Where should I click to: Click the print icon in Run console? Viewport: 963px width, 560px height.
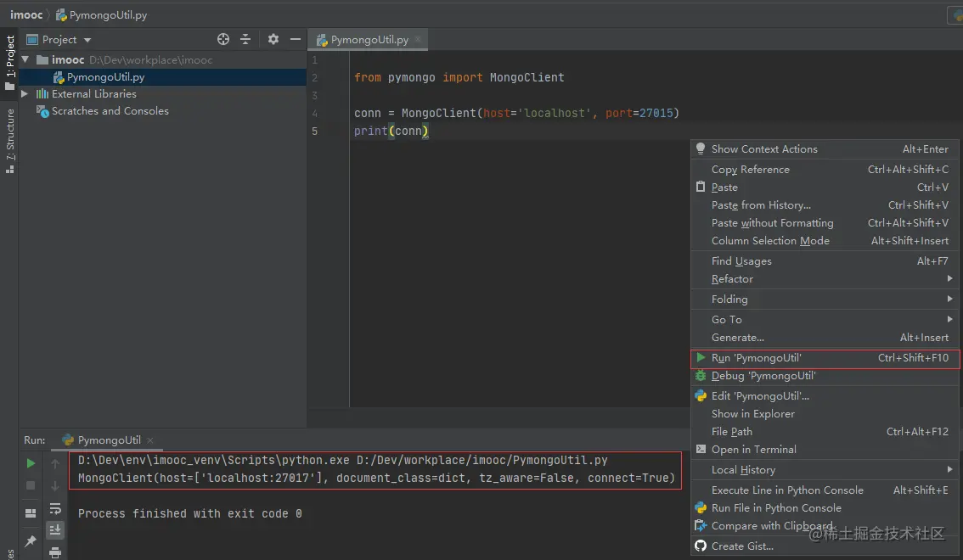(55, 552)
